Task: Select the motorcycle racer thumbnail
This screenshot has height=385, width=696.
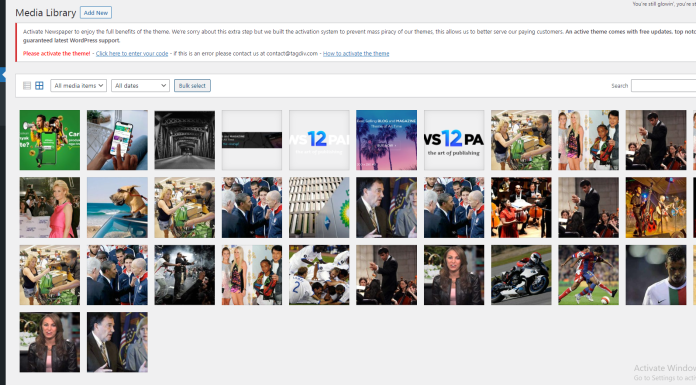Action: coord(521,275)
